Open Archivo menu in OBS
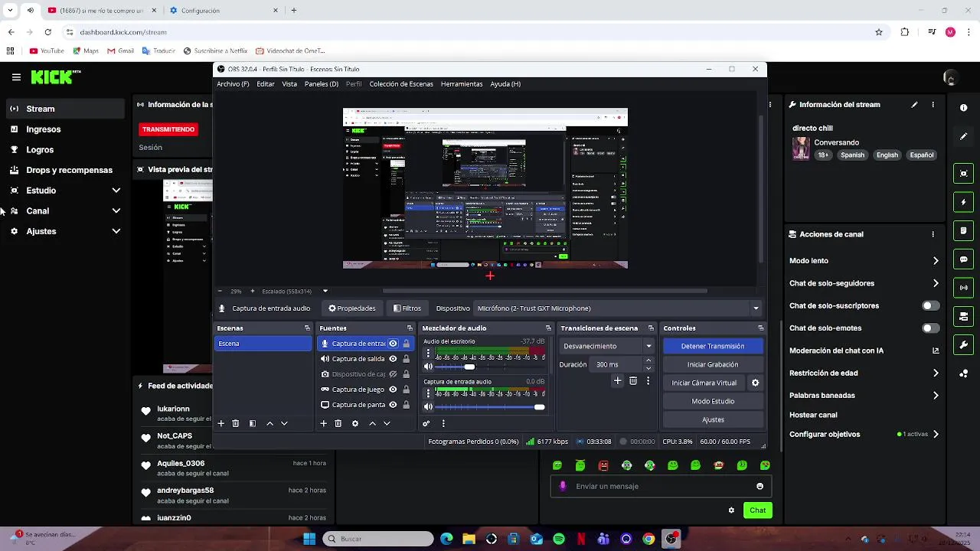Screen dimensions: 980x551 coord(233,84)
